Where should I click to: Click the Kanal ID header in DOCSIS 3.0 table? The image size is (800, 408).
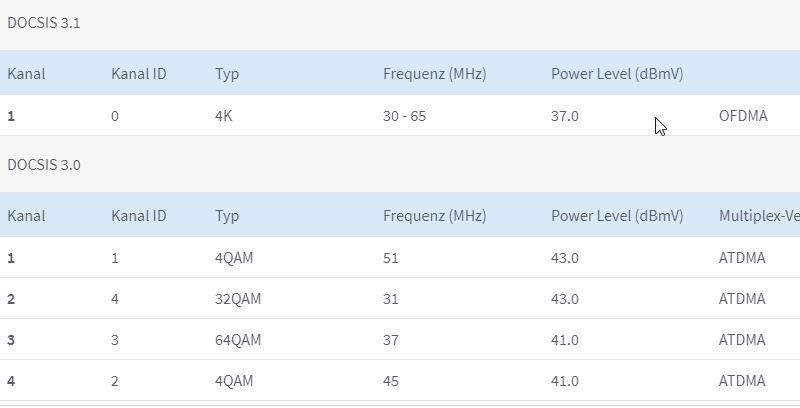(138, 215)
